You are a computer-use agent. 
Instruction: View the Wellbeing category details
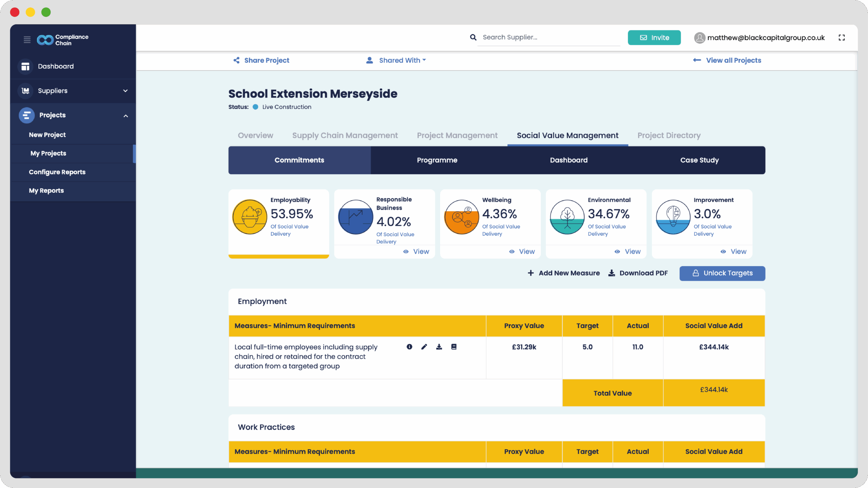pyautogui.click(x=522, y=251)
